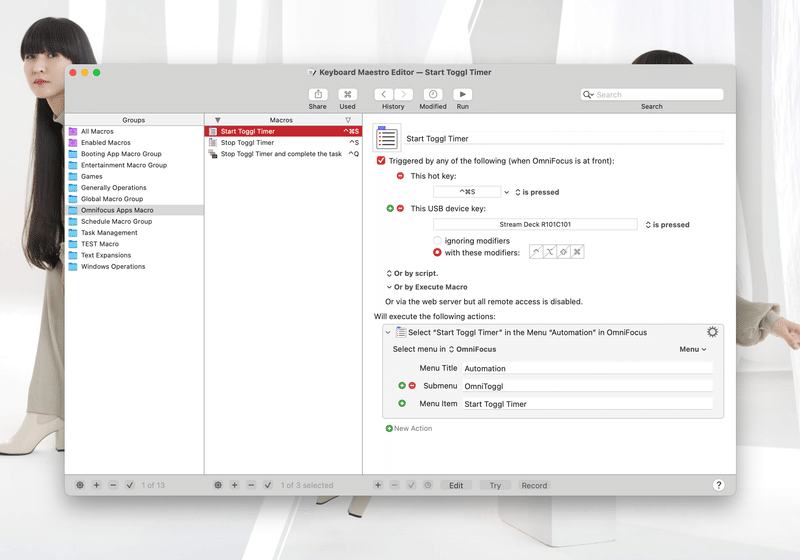Toggle enable for selected group
The width and height of the screenshot is (800, 560).
point(130,485)
